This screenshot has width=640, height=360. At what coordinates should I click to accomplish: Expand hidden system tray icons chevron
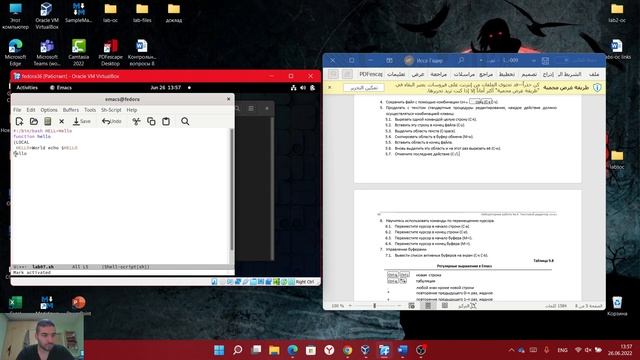pos(511,350)
